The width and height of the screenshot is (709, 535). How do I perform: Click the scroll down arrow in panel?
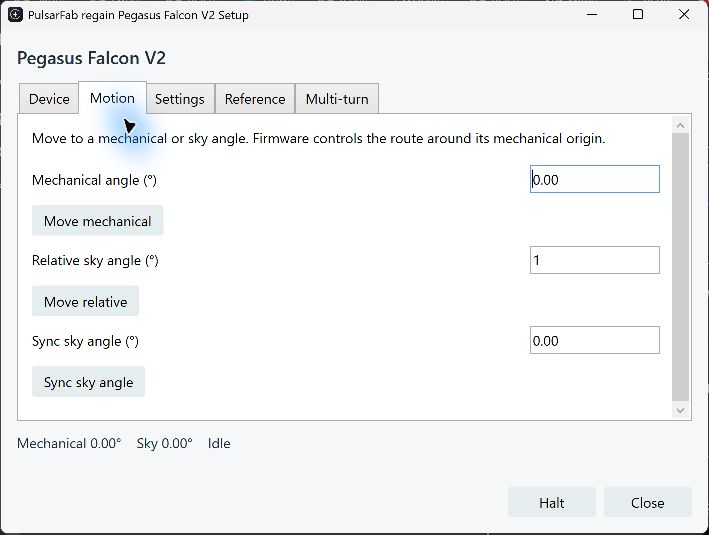[x=681, y=410]
